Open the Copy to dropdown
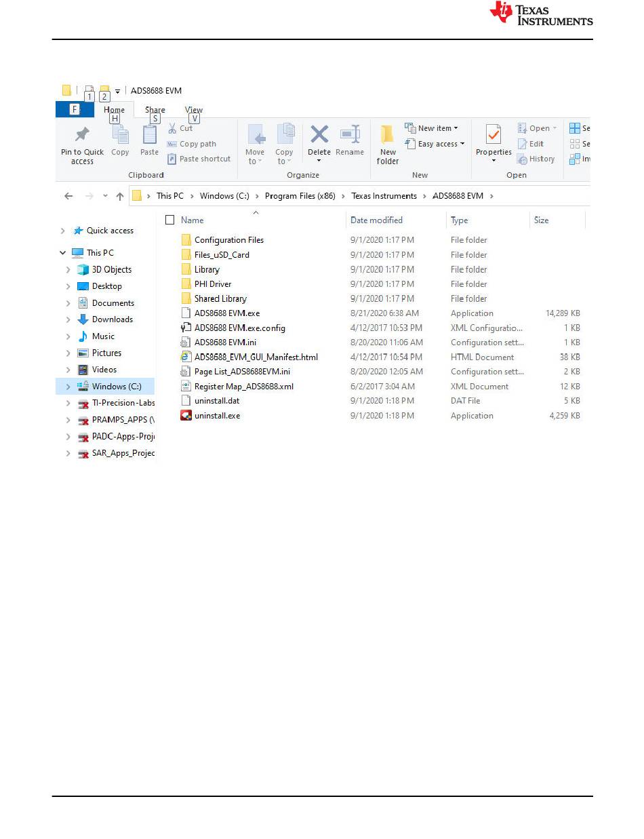 click(284, 144)
